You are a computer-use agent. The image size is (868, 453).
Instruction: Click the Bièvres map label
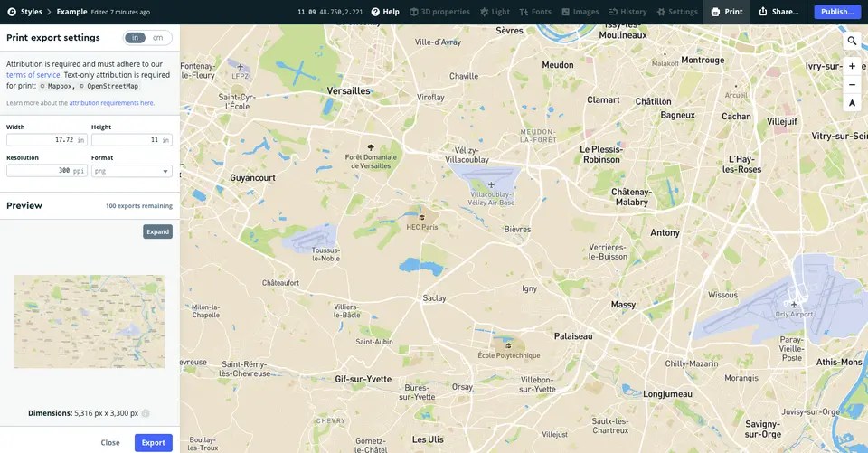(517, 230)
